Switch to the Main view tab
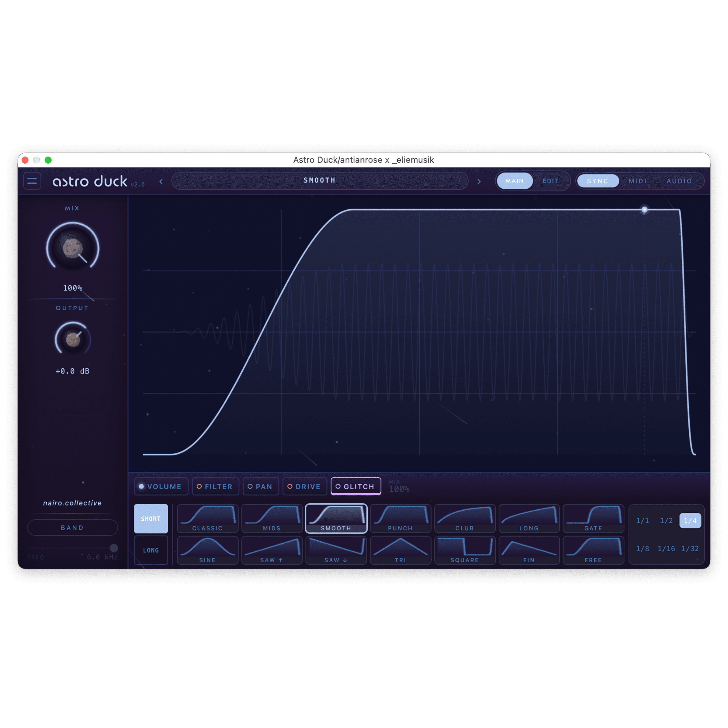Viewport: 728px width, 728px height. coord(515,181)
